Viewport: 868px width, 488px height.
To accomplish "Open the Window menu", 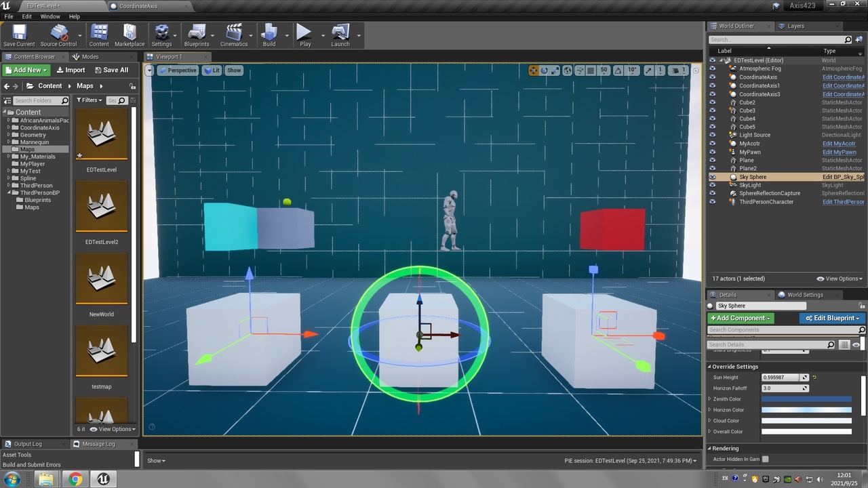I will coord(50,16).
